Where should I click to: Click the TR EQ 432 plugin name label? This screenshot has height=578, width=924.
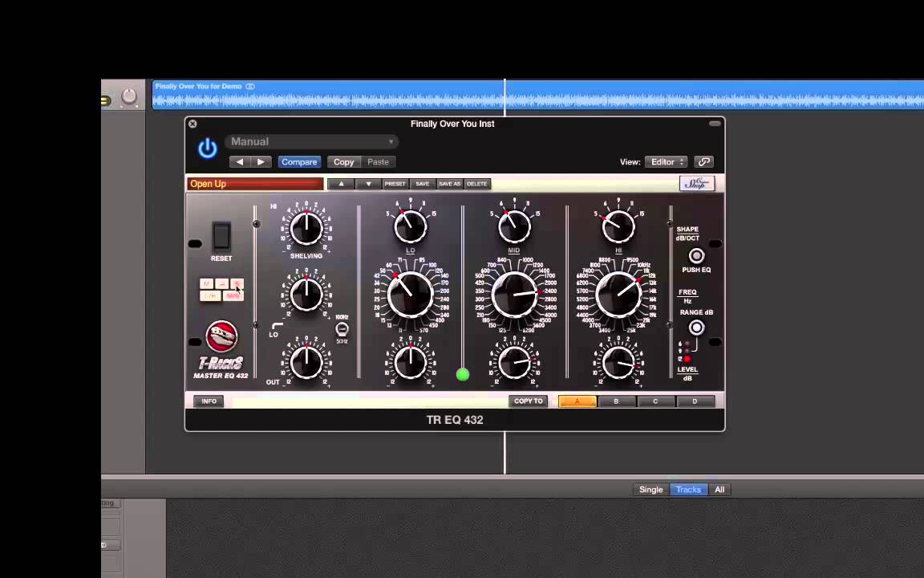454,420
